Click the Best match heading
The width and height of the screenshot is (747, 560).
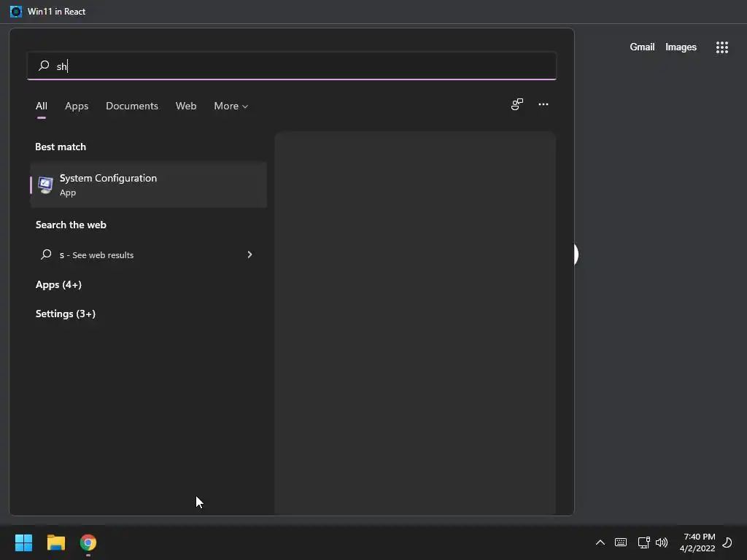[61, 147]
